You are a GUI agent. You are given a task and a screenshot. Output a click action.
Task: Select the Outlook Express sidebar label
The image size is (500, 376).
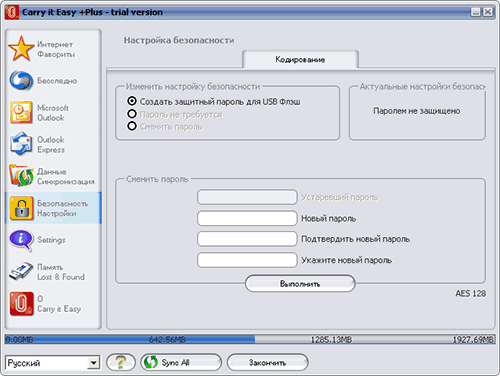(51, 145)
